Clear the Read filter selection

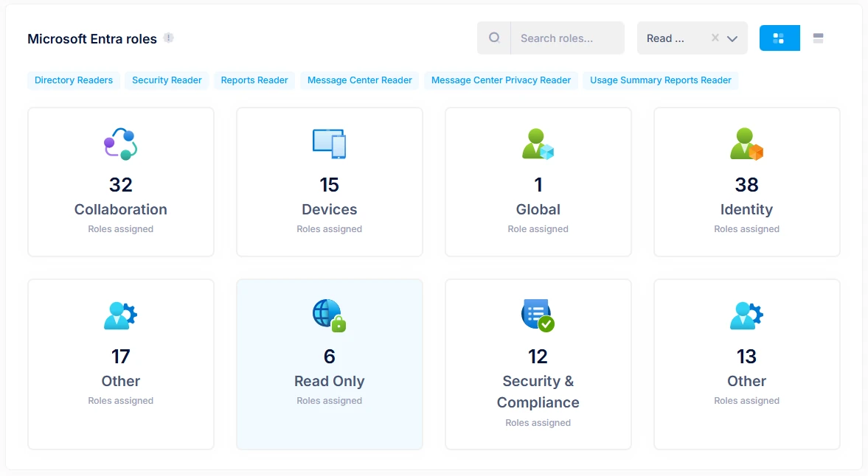(715, 38)
